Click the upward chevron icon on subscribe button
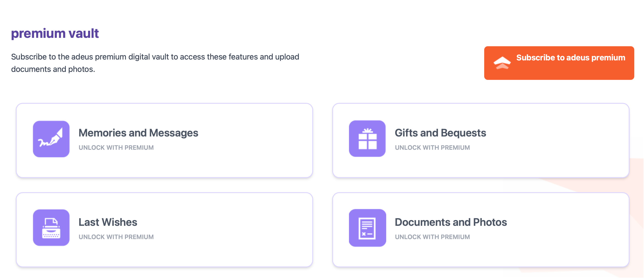This screenshot has height=278, width=644. pos(502,63)
